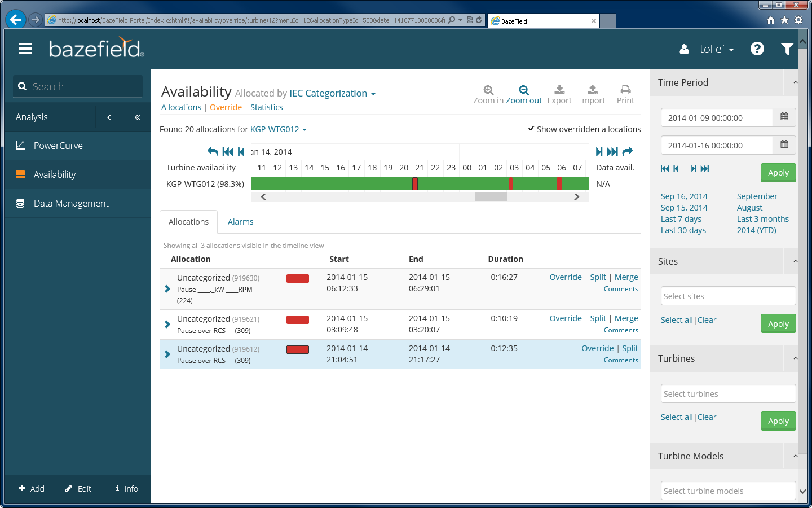812x508 pixels.
Task: Open the top Allocations subpage link
Action: point(181,107)
